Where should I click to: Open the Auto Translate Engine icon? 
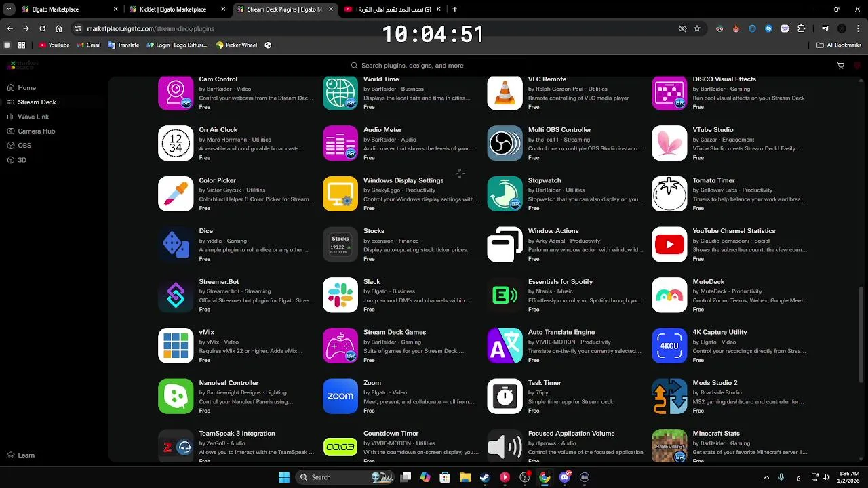tap(505, 346)
